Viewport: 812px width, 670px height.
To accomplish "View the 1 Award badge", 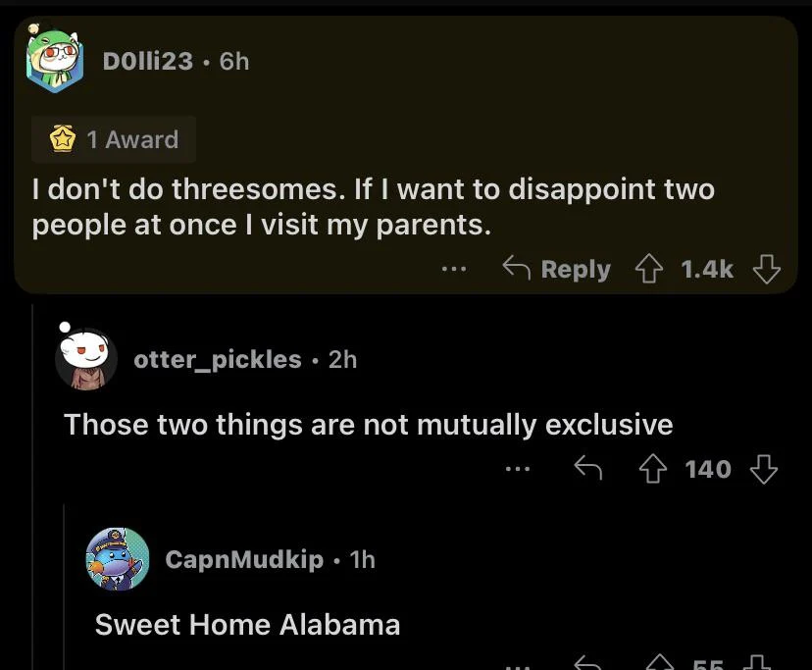I will (x=114, y=139).
